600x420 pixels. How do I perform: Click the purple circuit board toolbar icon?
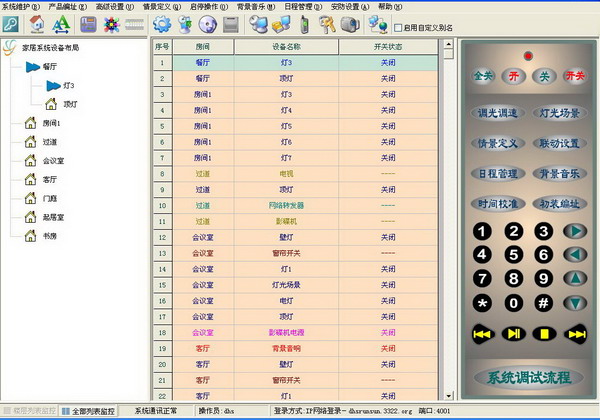[88, 24]
